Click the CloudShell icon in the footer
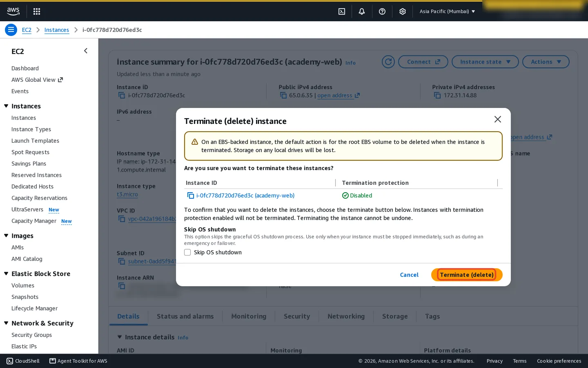This screenshot has width=588, height=368. tap(10, 361)
